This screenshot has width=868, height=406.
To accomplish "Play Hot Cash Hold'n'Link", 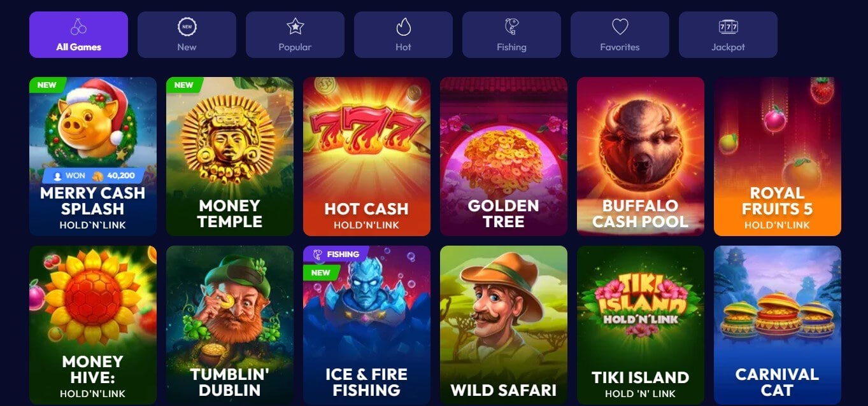I will tap(367, 157).
